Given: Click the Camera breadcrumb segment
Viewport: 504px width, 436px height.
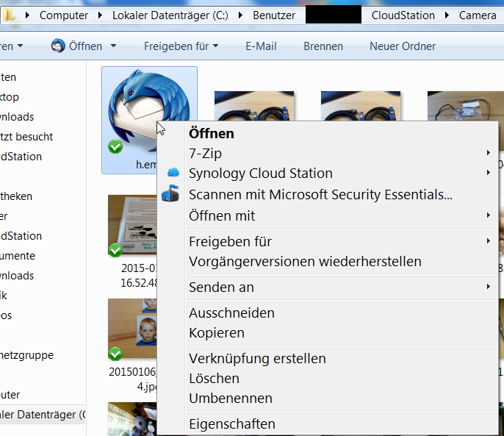Looking at the screenshot, I should (478, 15).
